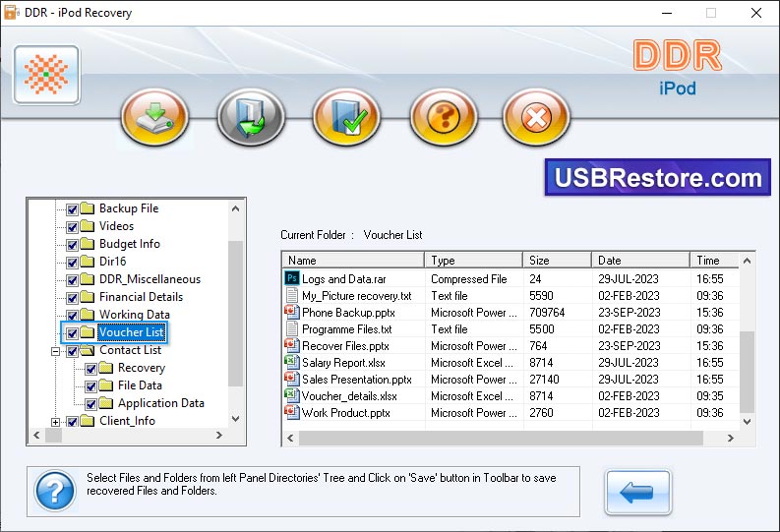Screen dimensions: 780x532
Task: Click the blue question mark info icon
Action: 55,491
